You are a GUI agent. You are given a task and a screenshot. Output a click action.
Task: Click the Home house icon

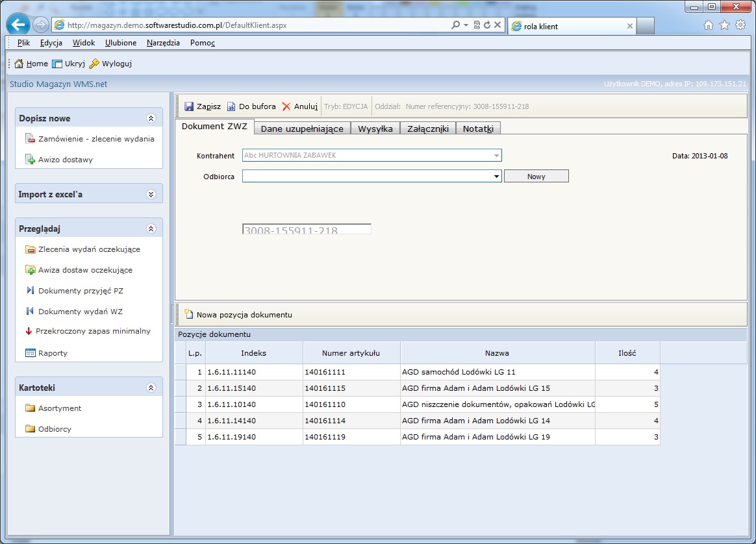pyautogui.click(x=19, y=64)
